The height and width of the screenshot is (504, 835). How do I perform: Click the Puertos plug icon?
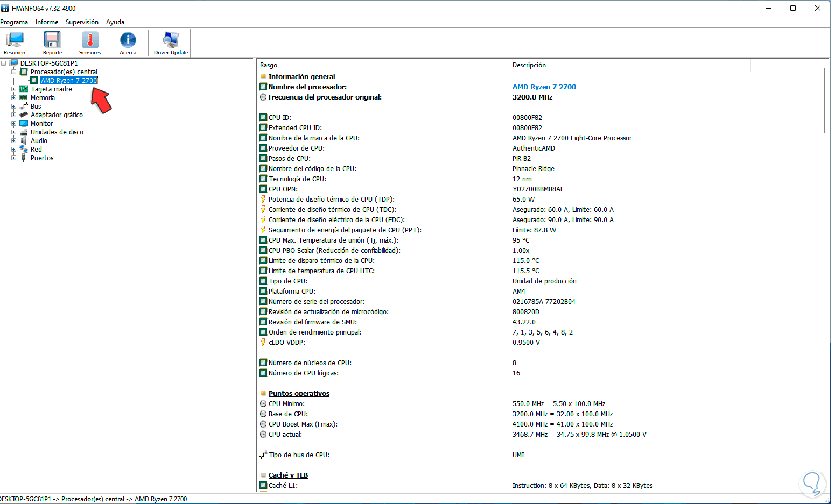coord(24,158)
